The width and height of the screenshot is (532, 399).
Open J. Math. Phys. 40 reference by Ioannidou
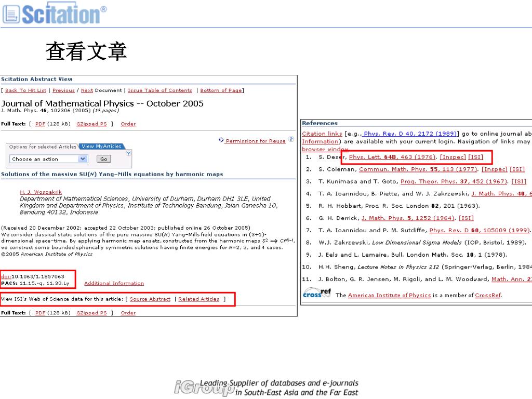(x=501, y=194)
